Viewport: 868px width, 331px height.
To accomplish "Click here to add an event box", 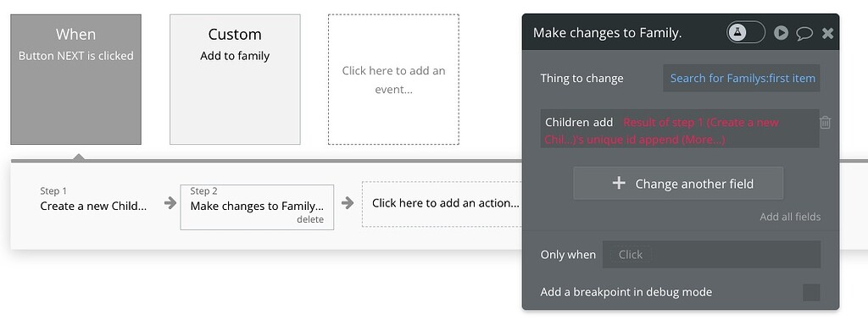I will pos(393,80).
